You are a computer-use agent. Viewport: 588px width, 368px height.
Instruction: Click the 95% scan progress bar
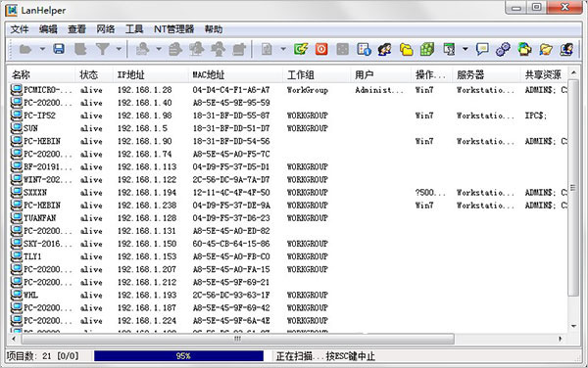[x=179, y=355]
